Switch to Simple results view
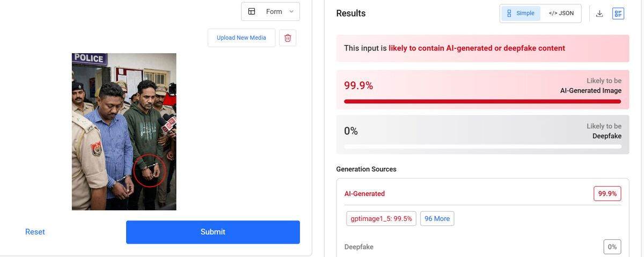 [521, 13]
